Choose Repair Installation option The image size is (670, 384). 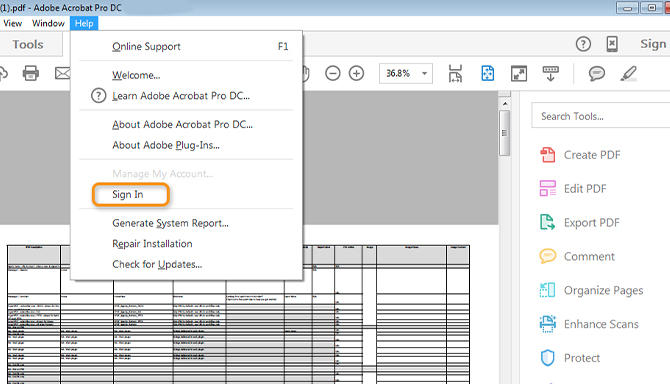point(152,243)
